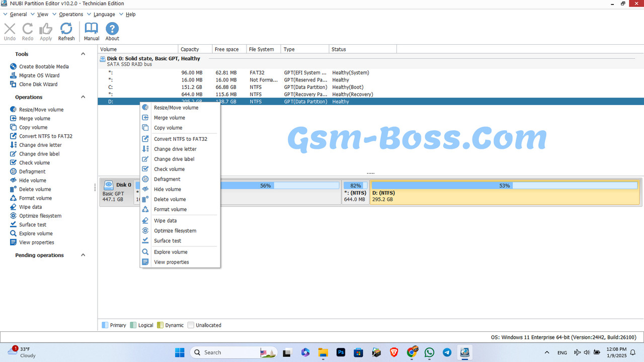Sort by the File System column header

tap(264, 49)
